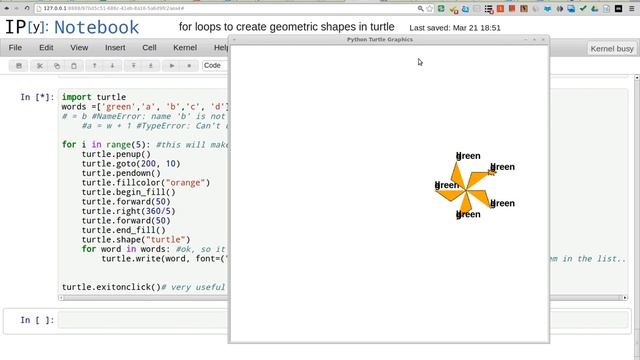The width and height of the screenshot is (640, 360).
Task: Click the 'import turtle' code line
Action: (93, 97)
